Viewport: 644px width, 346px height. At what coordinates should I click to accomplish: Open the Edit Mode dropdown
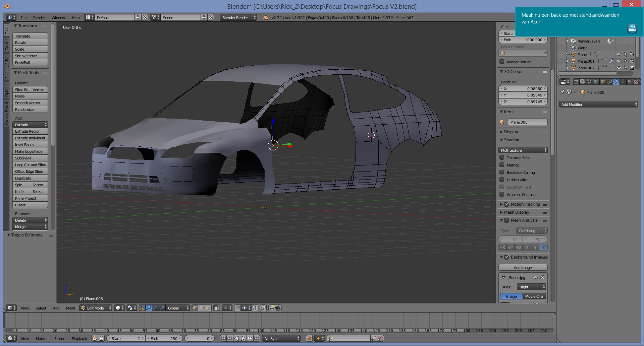pos(96,308)
